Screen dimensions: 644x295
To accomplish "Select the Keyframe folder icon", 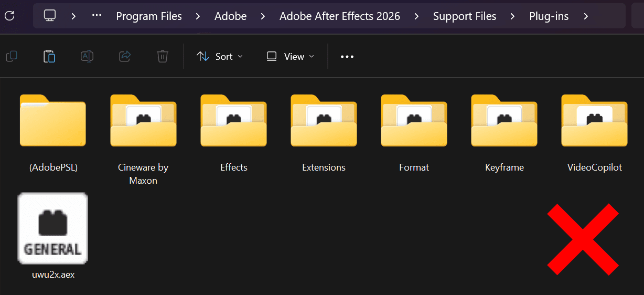I will coord(504,120).
